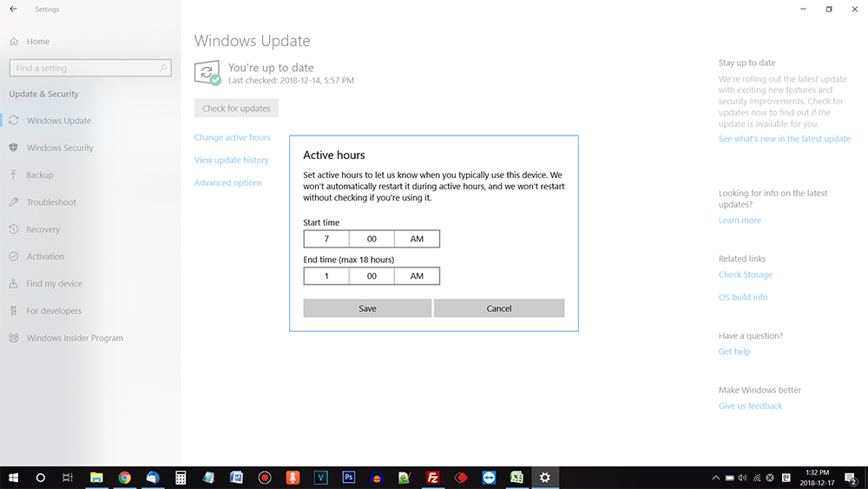Focus the Find a setting search box
868x489 pixels.
[x=90, y=68]
